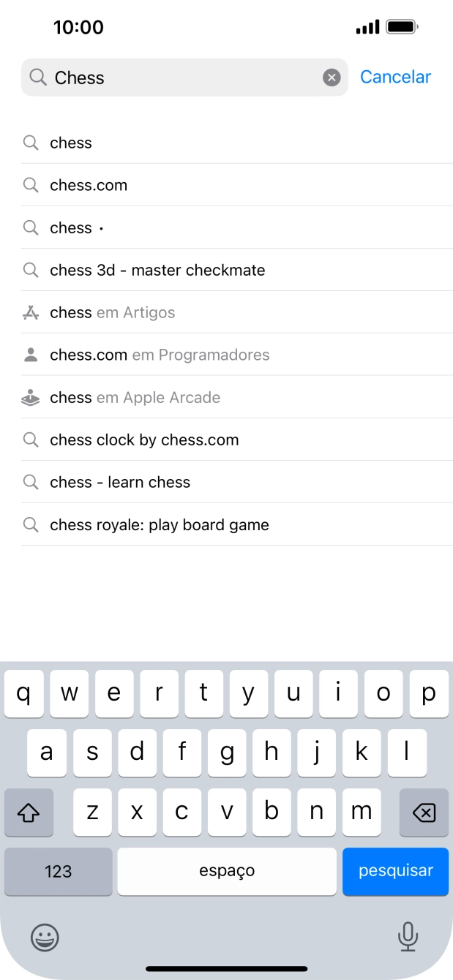The width and height of the screenshot is (453, 980).
Task: Tap Arcade joystick icon beside 'chess em Apple Arcade'
Action: pyautogui.click(x=31, y=398)
